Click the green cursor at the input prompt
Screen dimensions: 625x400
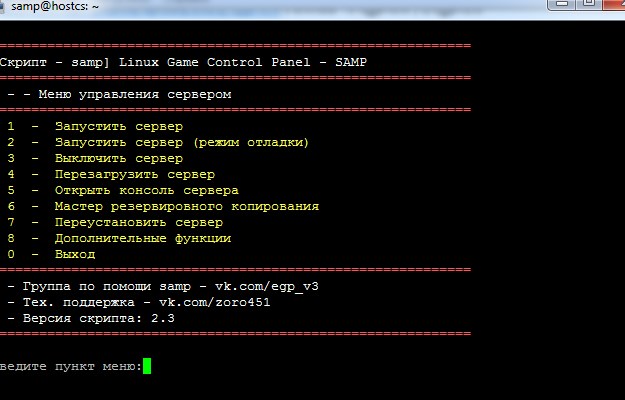click(147, 366)
